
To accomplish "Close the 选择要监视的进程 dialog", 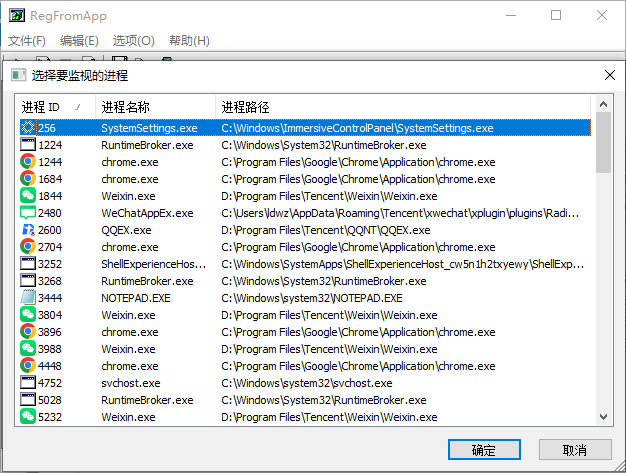I will click(x=609, y=75).
